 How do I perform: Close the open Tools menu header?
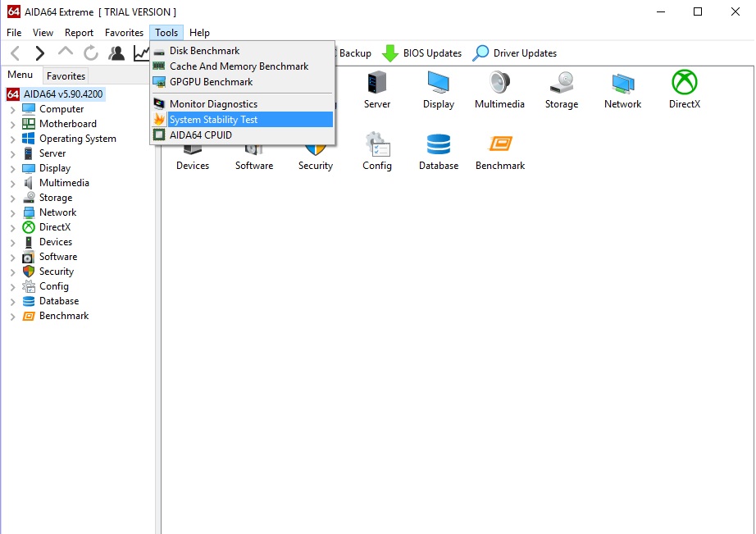(166, 32)
